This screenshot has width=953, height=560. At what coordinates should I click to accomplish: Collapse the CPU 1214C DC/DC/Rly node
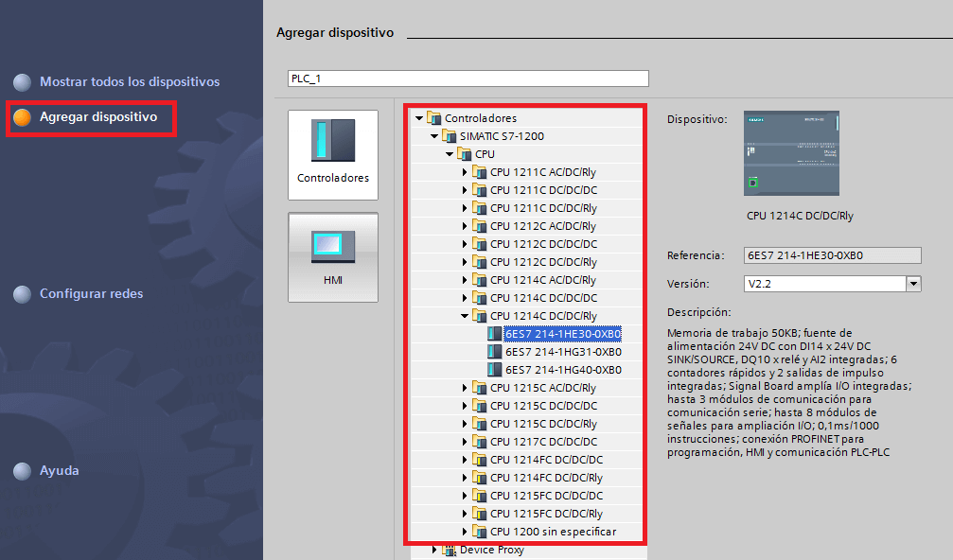(465, 316)
